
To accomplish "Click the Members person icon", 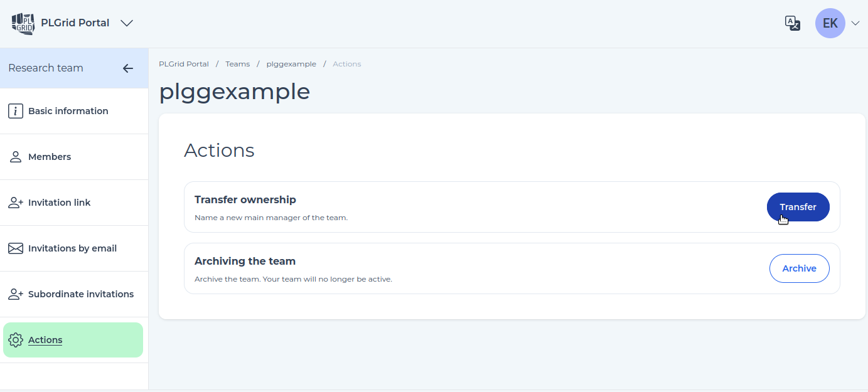I will tap(16, 157).
